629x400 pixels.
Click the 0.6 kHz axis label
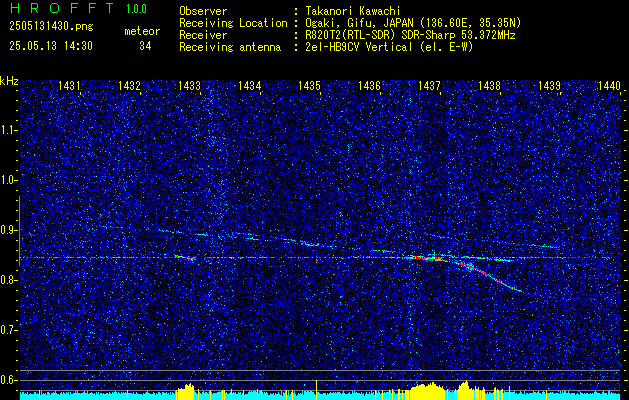point(8,380)
